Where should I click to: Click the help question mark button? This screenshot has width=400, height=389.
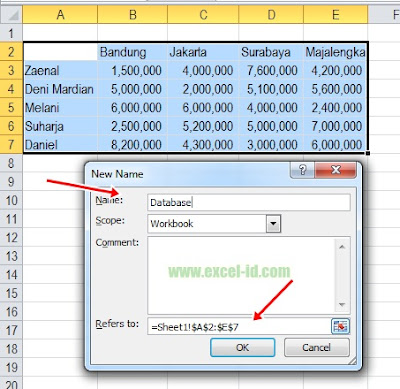coord(302,170)
